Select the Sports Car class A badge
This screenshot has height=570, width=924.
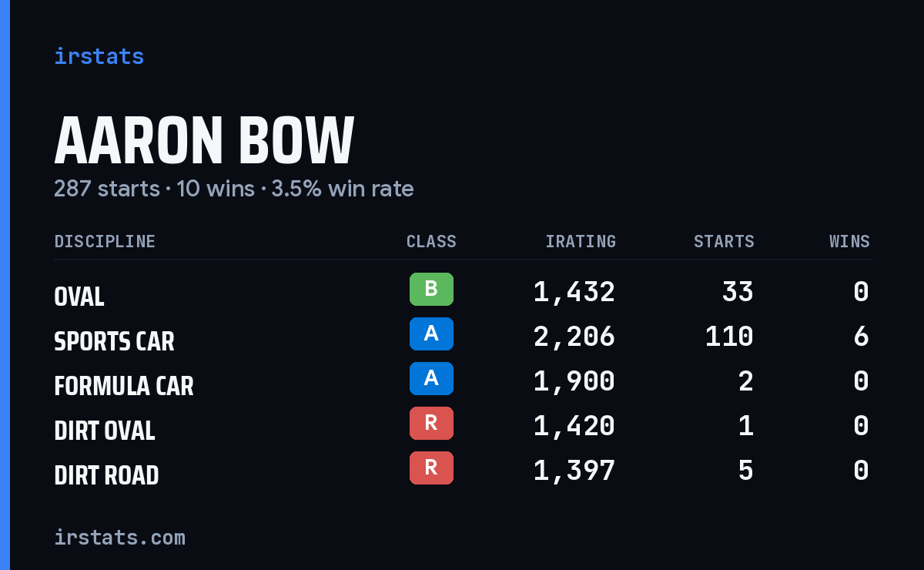(431, 334)
